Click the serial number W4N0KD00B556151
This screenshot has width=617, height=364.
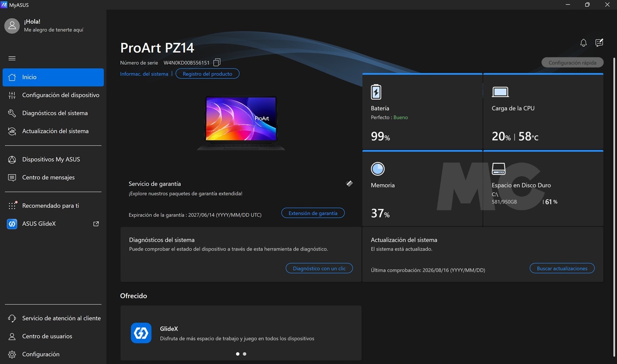click(x=187, y=63)
